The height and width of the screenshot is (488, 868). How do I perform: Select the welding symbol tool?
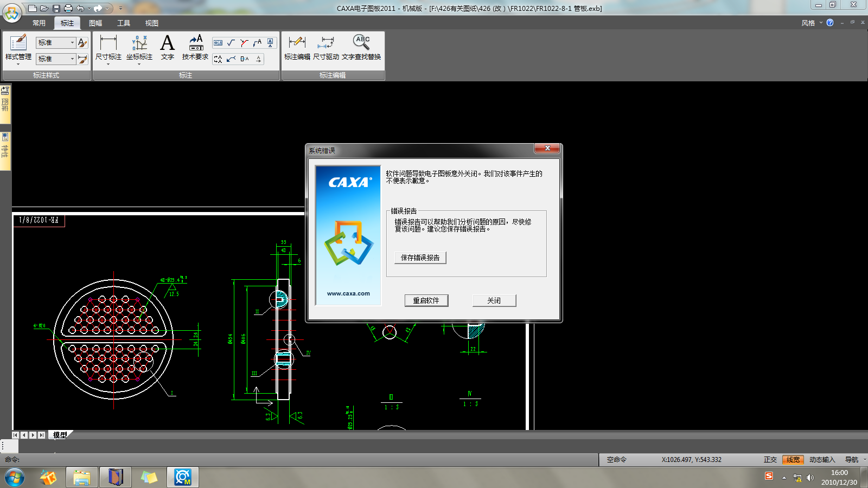244,43
